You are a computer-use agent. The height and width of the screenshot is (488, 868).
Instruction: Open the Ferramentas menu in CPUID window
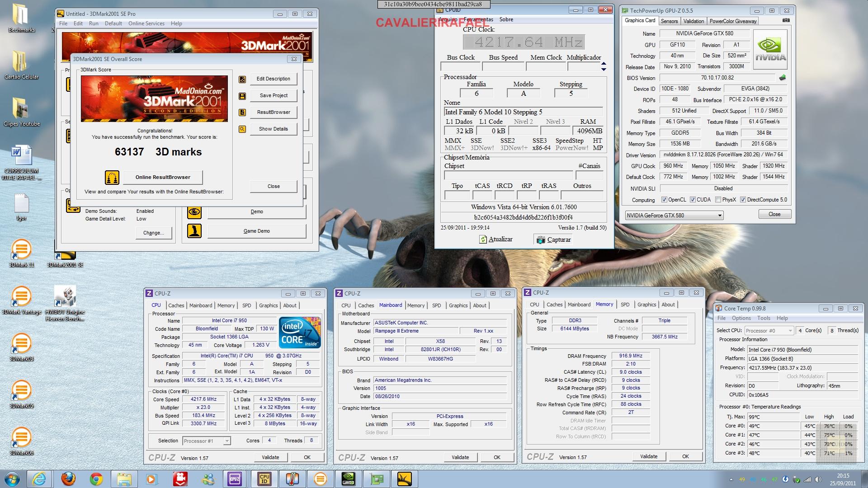tap(478, 19)
